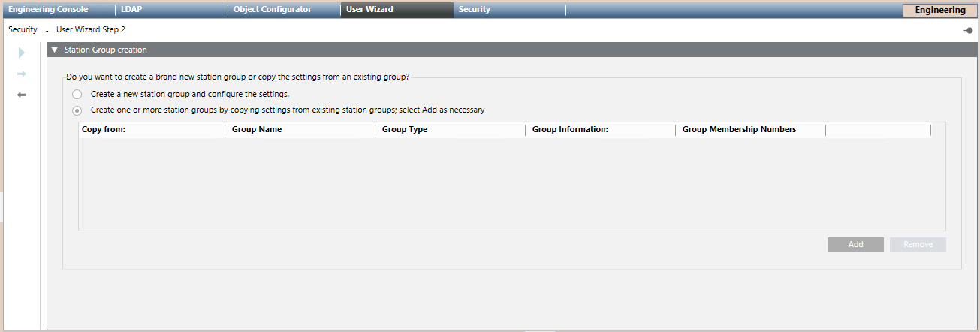Click the pin icon at top right

click(x=968, y=31)
